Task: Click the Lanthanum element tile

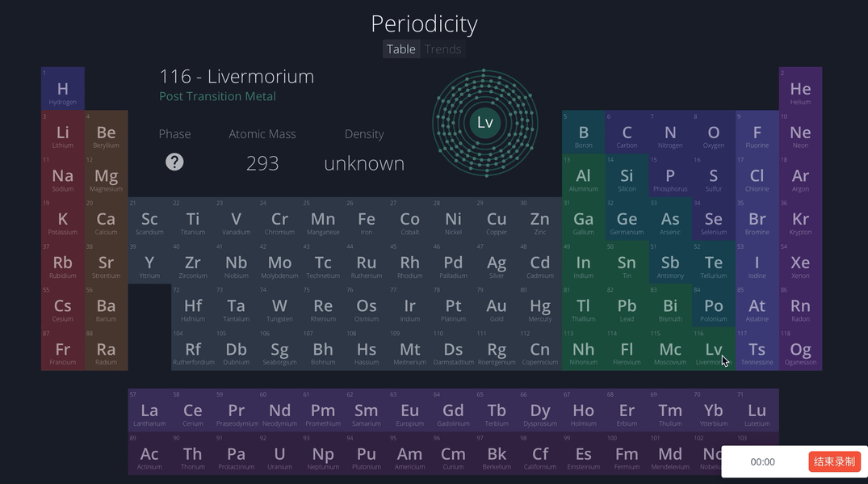Action: click(x=149, y=411)
